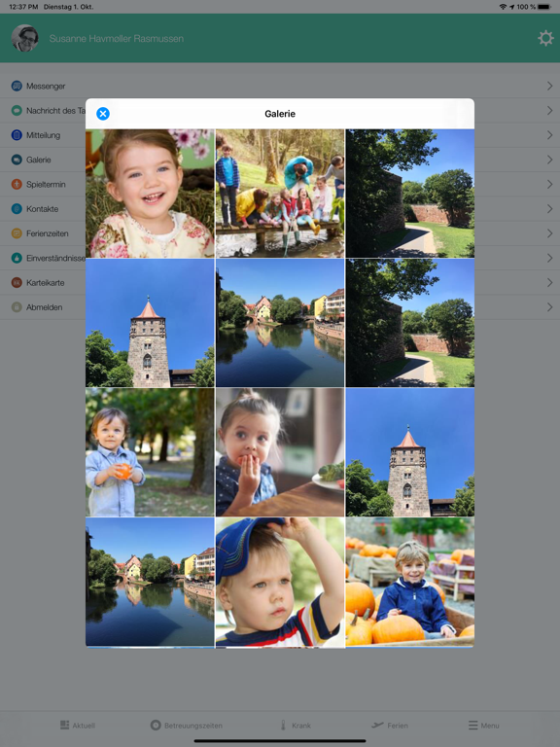The image size is (560, 747).
Task: Switch to the Betreuungszeiten tab
Action: 187,725
